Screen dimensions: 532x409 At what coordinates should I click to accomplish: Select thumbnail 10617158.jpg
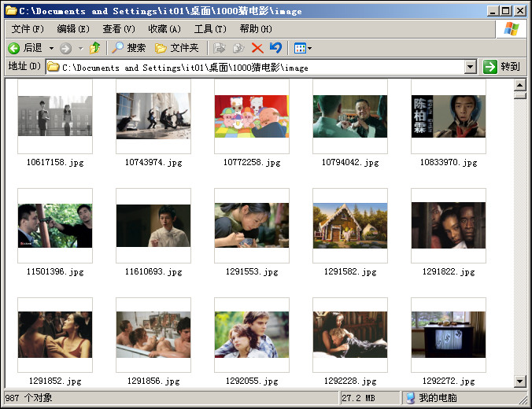[x=55, y=116]
